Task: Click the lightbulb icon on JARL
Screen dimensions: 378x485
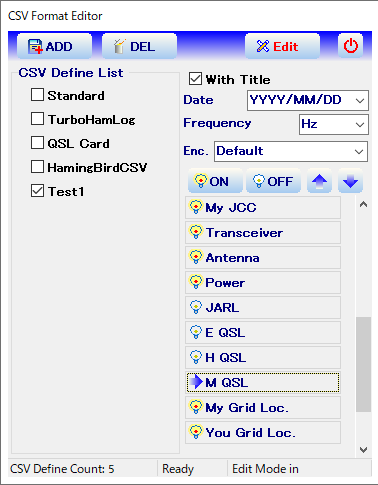Action: (x=196, y=307)
